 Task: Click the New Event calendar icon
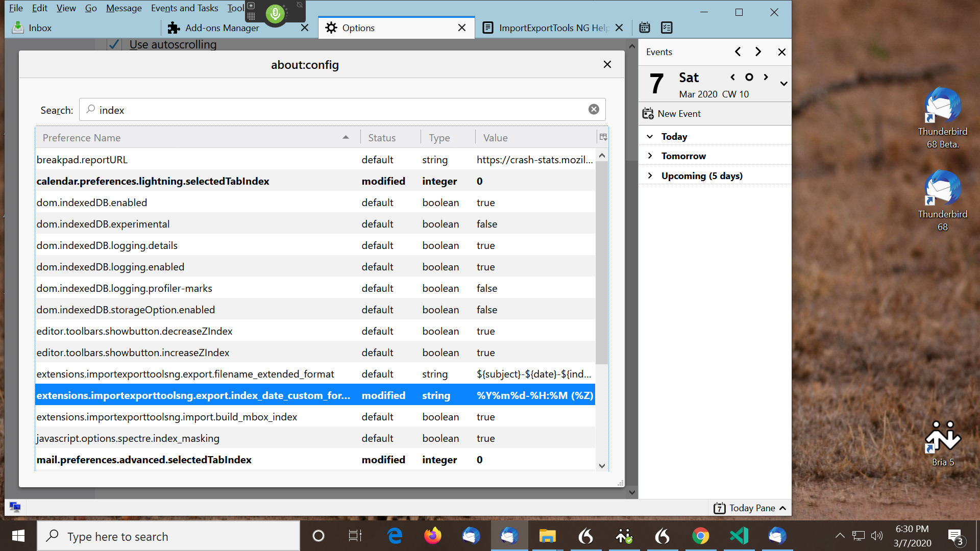648,113
